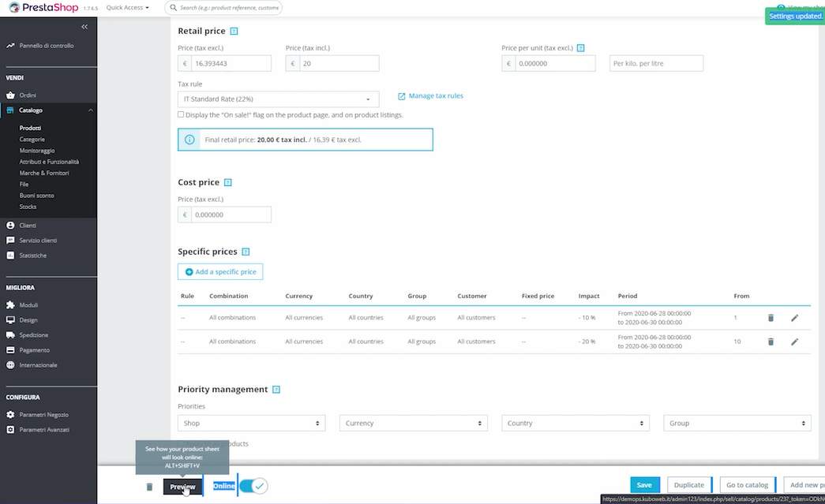
Task: Expand the Shop priority dropdown
Action: coord(251,424)
